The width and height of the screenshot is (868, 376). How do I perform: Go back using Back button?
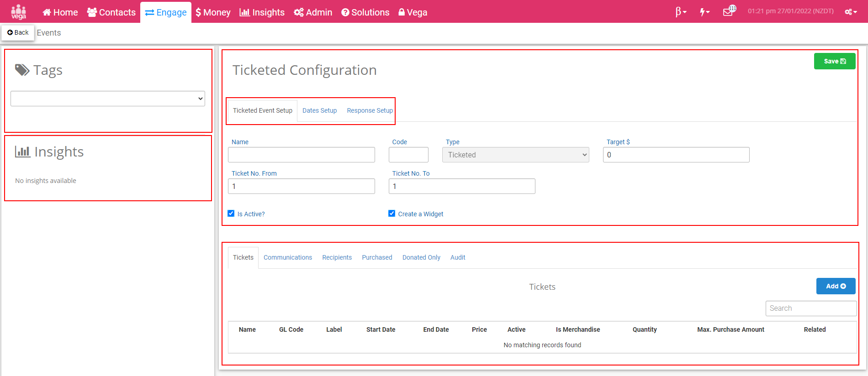click(18, 32)
